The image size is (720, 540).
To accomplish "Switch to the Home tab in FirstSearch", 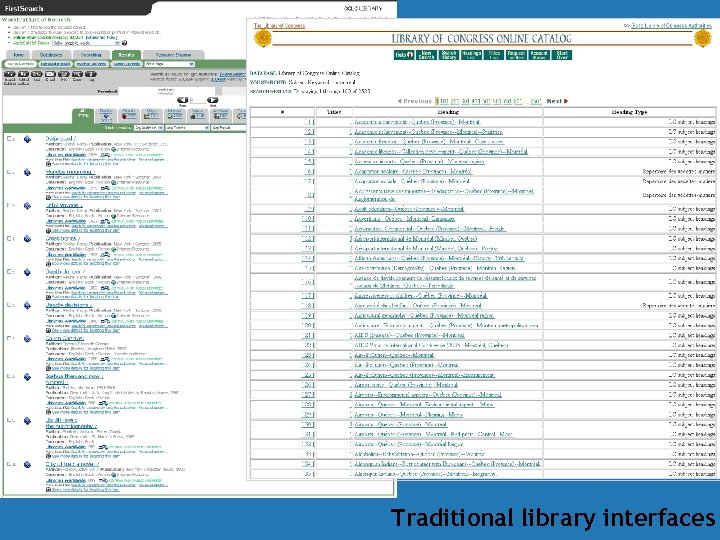I will tap(18, 55).
